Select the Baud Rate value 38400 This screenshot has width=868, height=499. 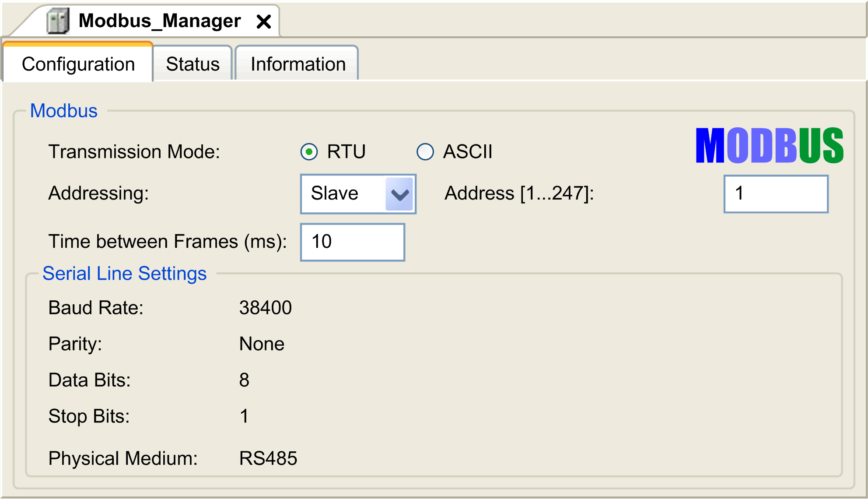265,308
